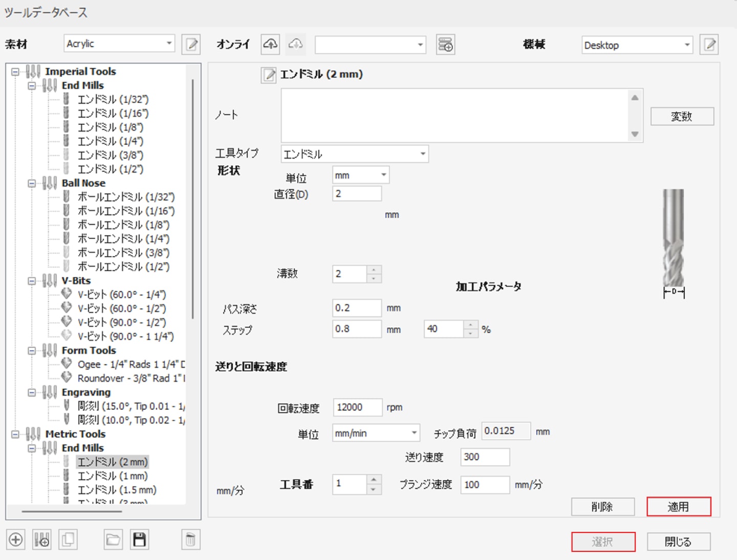This screenshot has height=560, width=737.
Task: Open the 工具タイプ エンドミル dropdown
Action: point(355,154)
